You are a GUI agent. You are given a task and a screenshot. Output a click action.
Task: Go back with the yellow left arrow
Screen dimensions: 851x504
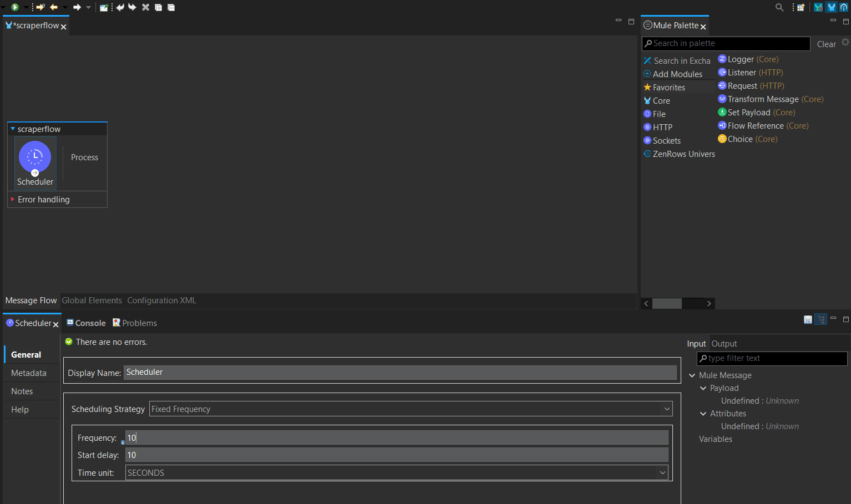tap(54, 7)
